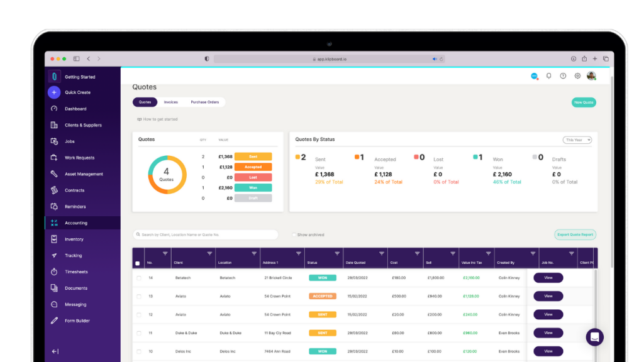Click the orange Sent status swatch
644x362 pixels.
pos(297,156)
